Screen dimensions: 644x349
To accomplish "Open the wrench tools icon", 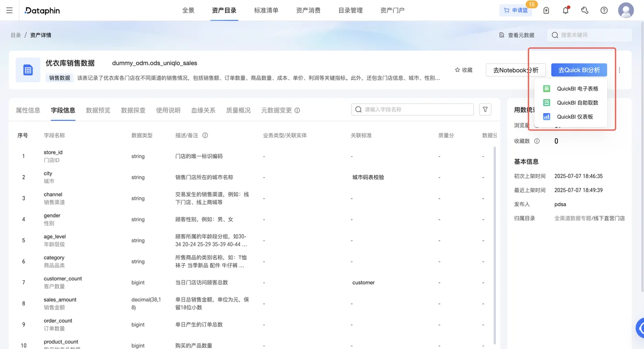I will [585, 11].
